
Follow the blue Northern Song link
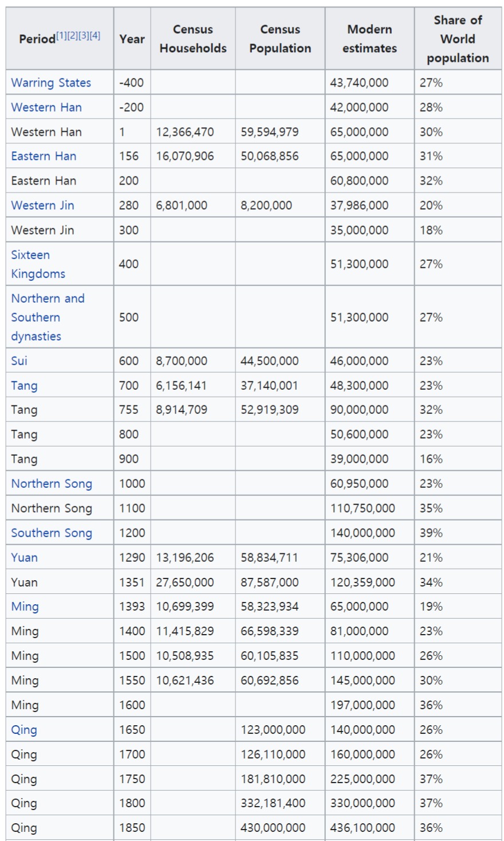(52, 483)
